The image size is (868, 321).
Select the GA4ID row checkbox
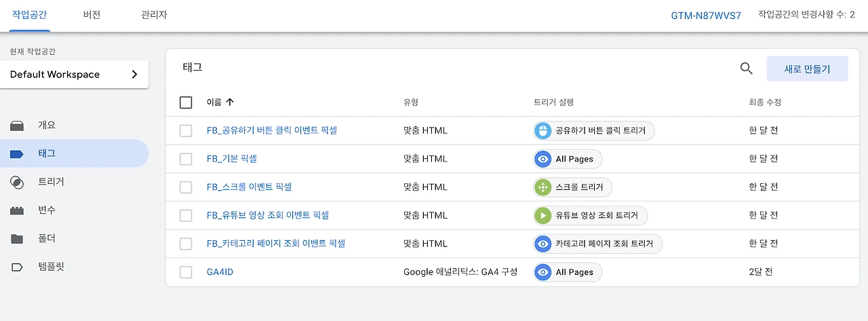tap(186, 272)
